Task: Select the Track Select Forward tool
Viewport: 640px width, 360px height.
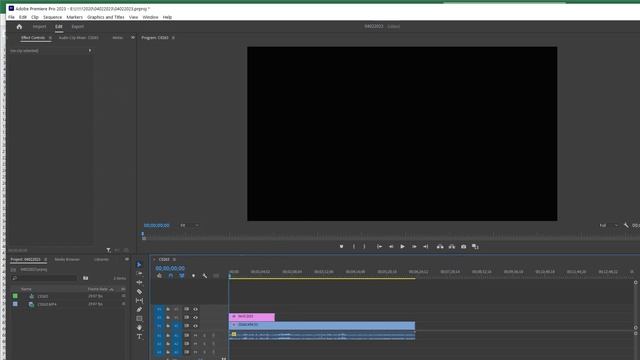Action: [x=139, y=273]
